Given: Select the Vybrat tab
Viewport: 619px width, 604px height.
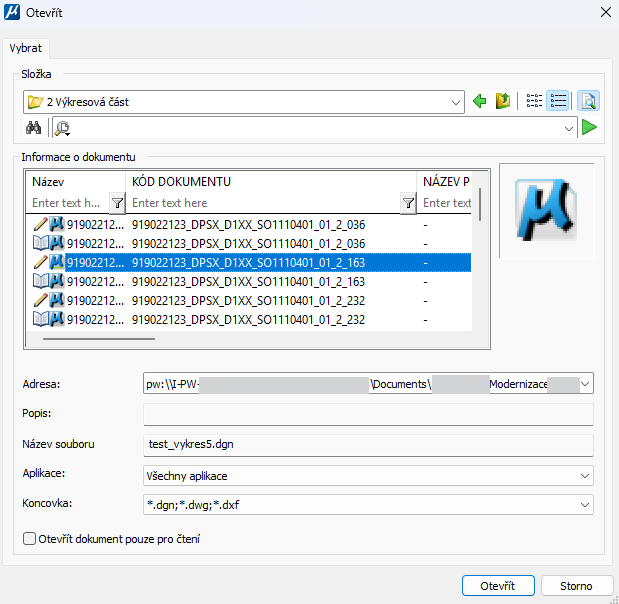Looking at the screenshot, I should pyautogui.click(x=26, y=47).
